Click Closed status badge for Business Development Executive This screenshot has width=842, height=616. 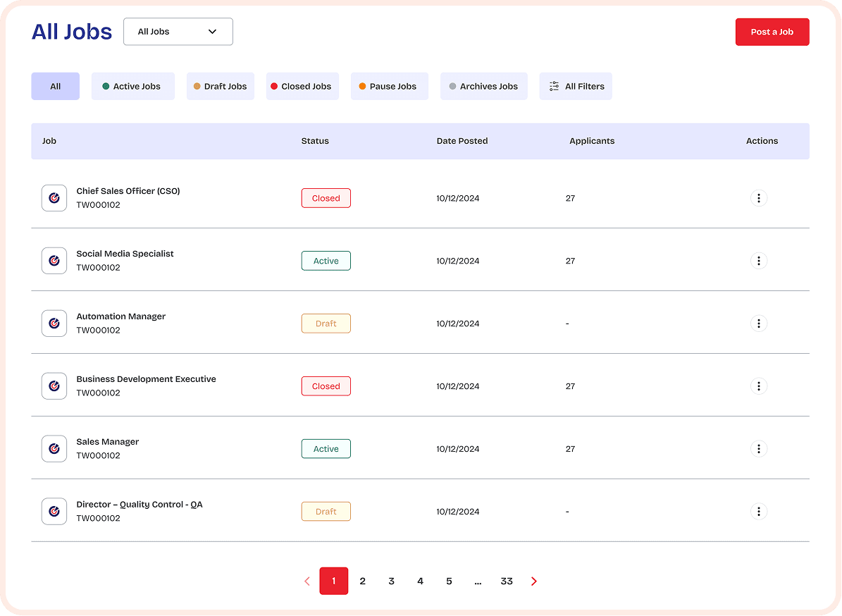(x=326, y=386)
